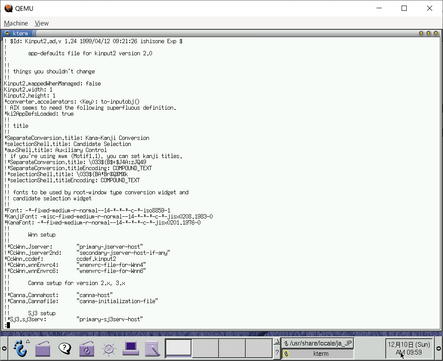Click the kterm title text in window titlebar

tap(20, 33)
